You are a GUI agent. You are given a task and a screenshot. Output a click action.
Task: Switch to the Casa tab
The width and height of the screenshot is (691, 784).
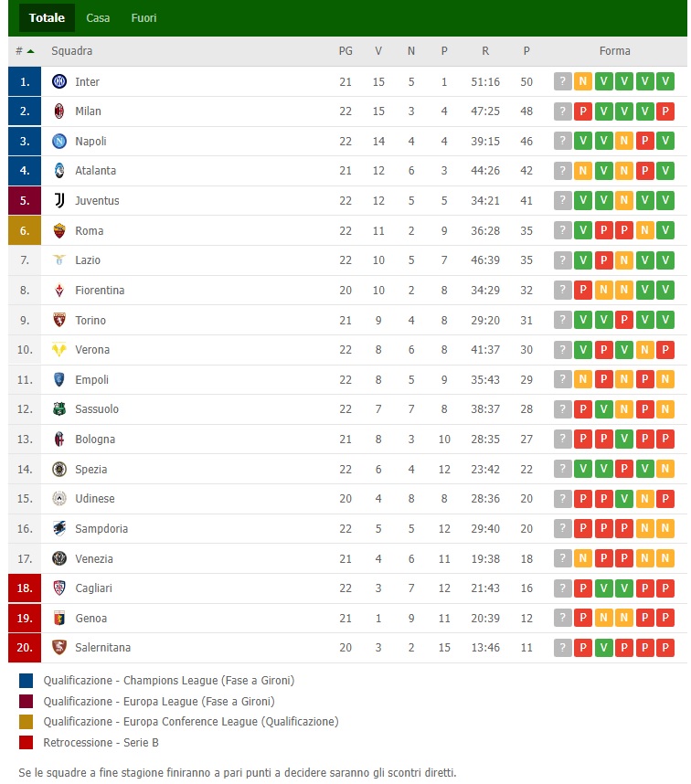click(98, 17)
